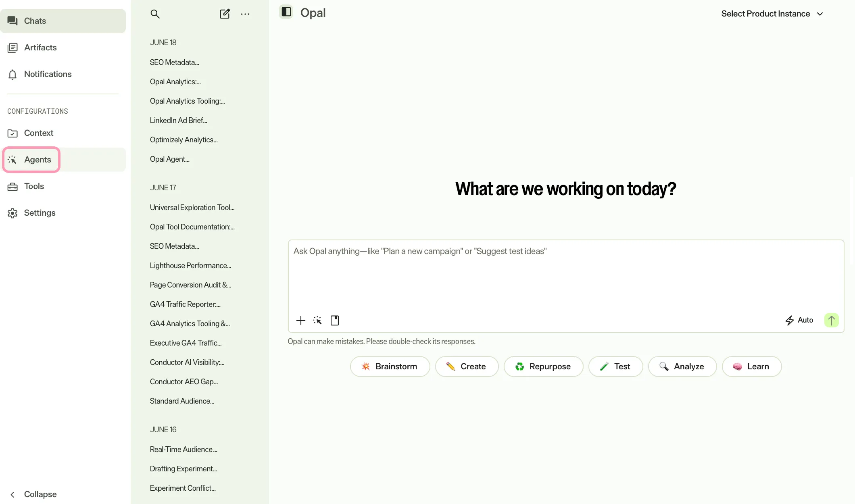The height and width of the screenshot is (504, 855).
Task: Open the Opal Analytics Tooling chat
Action: (188, 101)
